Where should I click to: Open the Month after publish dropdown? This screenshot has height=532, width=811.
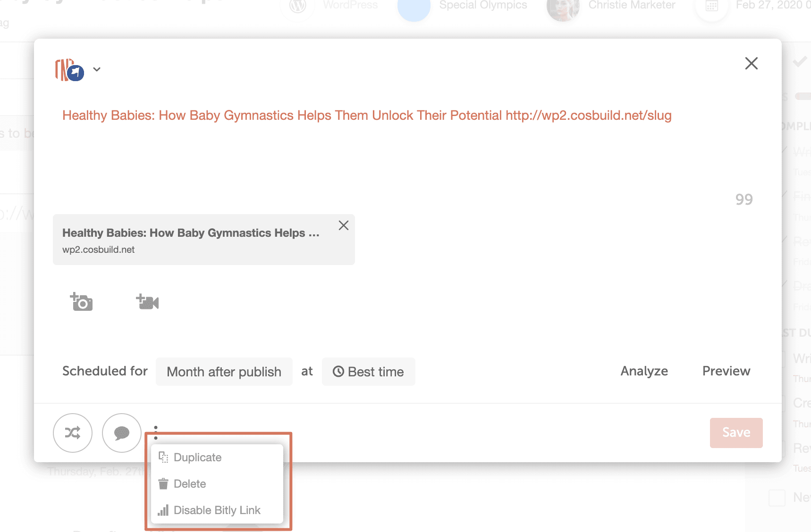tap(224, 372)
